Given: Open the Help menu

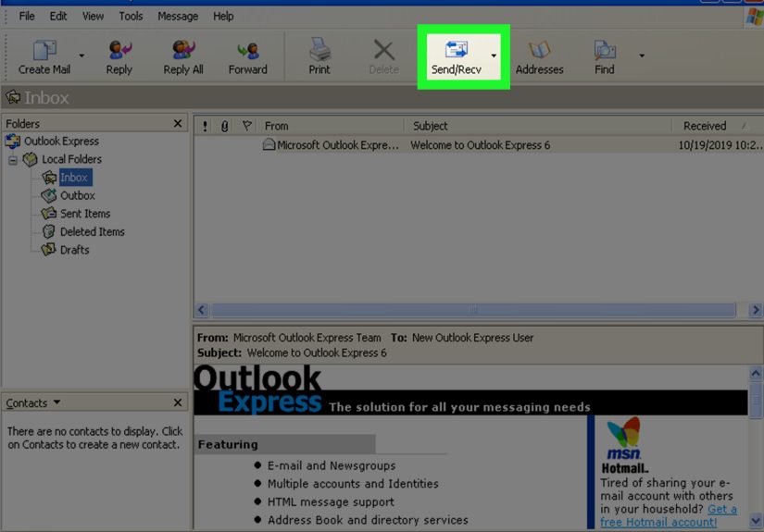Looking at the screenshot, I should pos(223,17).
